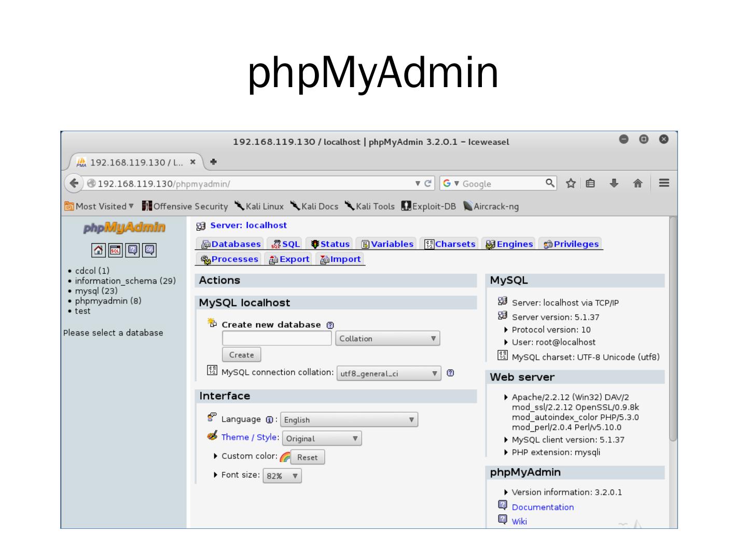747x560 pixels.
Task: Open the Theme dropdown set to Original
Action: tap(322, 438)
